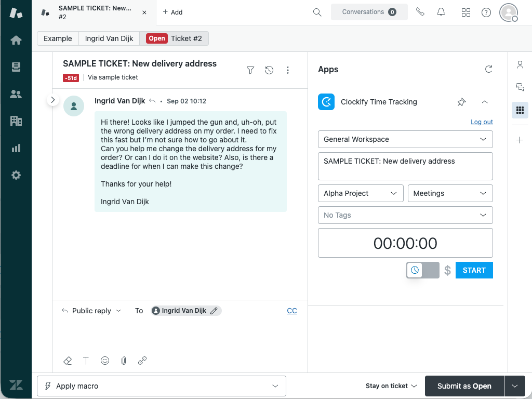Insert a link in the reply composer

[x=142, y=361]
